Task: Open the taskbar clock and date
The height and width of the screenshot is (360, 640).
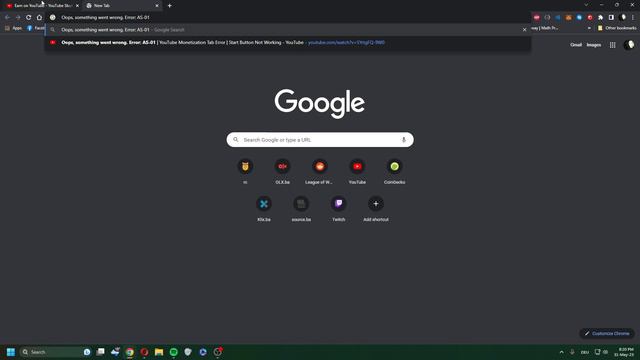Action: tap(625, 352)
